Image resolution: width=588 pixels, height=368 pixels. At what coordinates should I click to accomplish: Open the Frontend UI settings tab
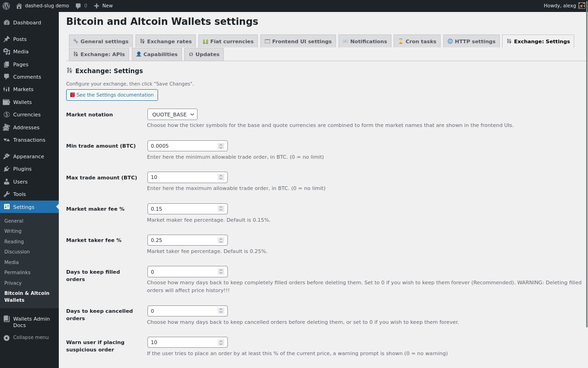[298, 41]
